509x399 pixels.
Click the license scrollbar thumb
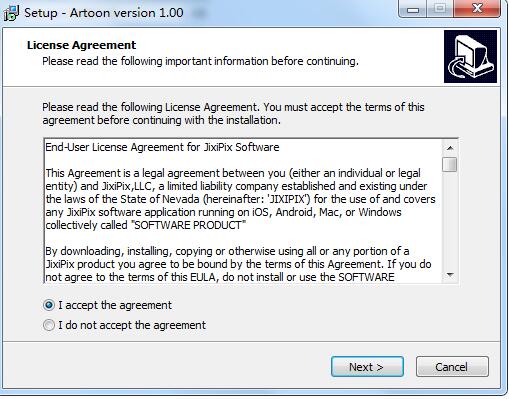[x=450, y=164]
